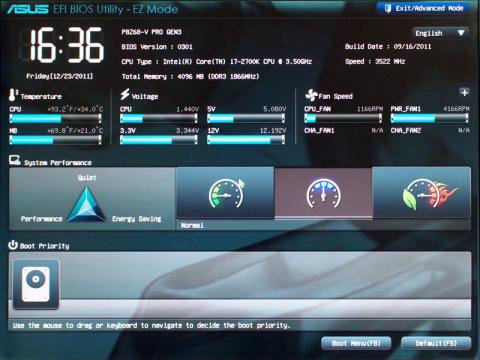The height and width of the screenshot is (360, 480).
Task: Select the Energy Saving green gauge mode
Action: (x=225, y=193)
